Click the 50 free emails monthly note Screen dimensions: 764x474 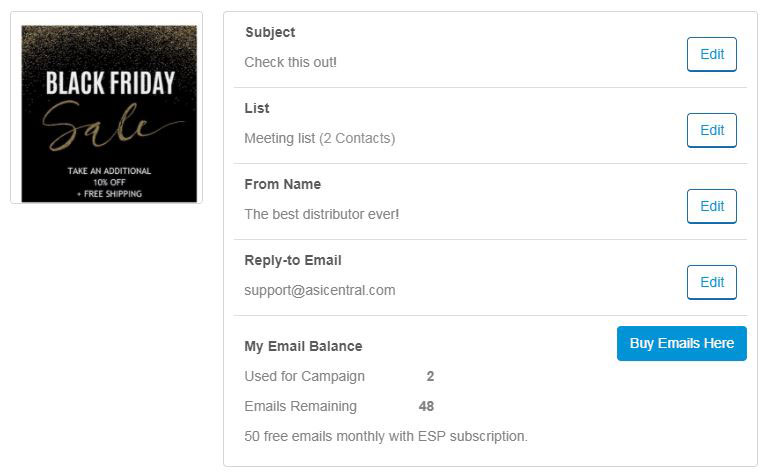pos(386,436)
